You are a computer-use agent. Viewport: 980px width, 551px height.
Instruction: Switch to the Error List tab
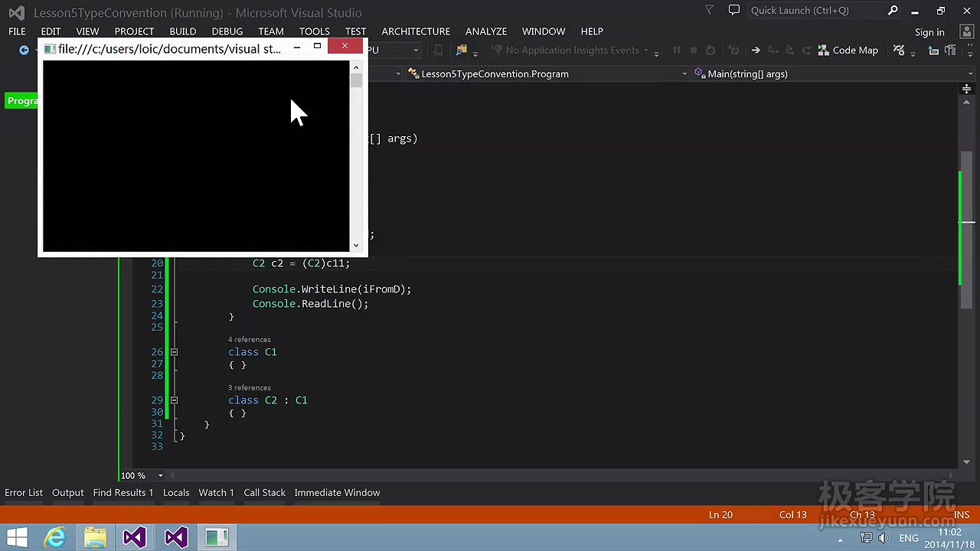[24, 493]
